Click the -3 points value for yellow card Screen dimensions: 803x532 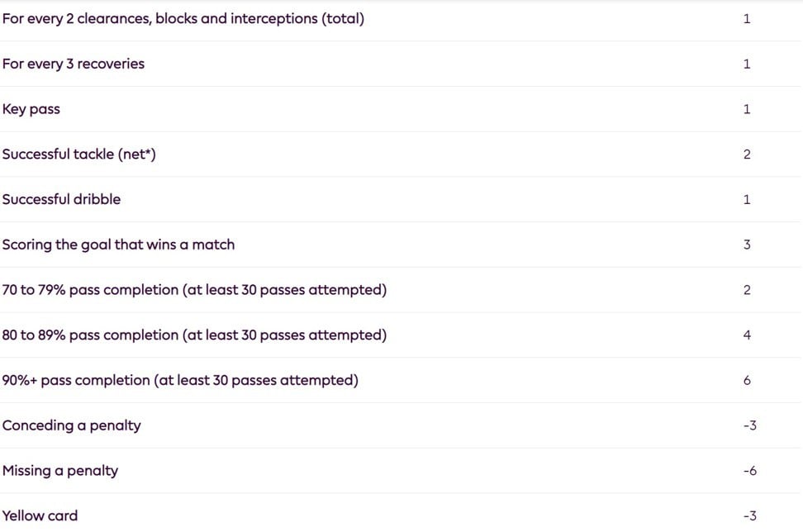[750, 515]
